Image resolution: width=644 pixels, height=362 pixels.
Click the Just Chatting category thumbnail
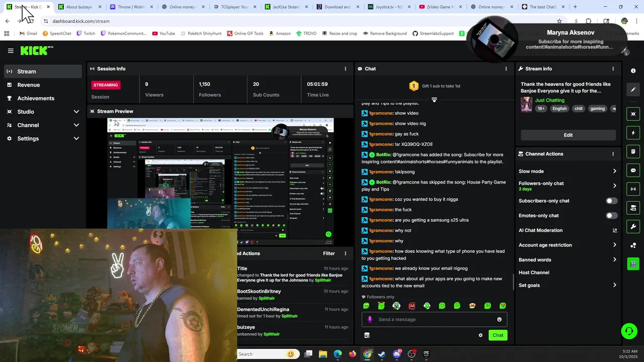click(526, 104)
